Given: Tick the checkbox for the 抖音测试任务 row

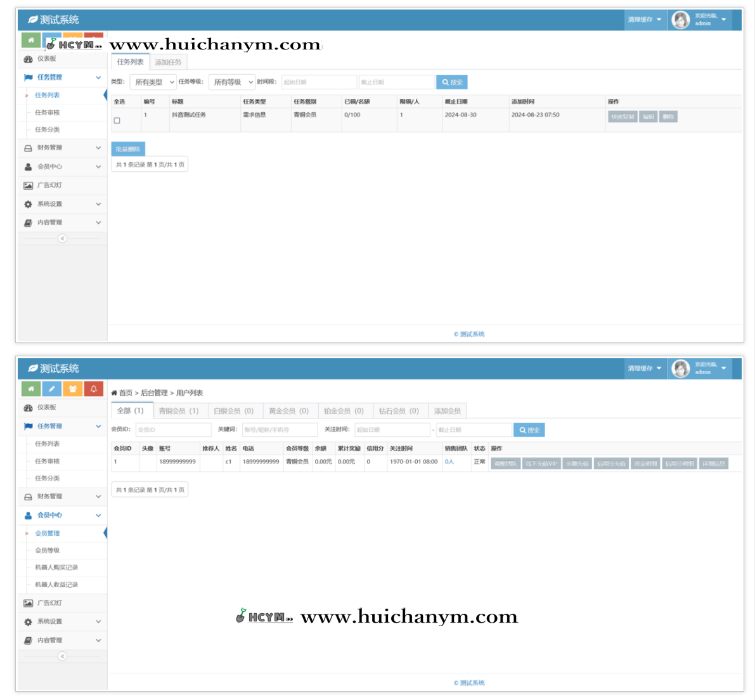Looking at the screenshot, I should click(117, 120).
